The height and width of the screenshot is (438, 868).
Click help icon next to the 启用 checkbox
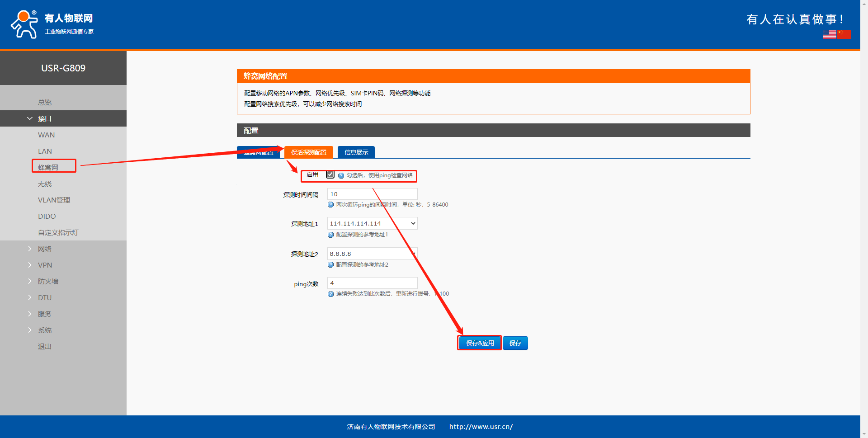click(341, 175)
